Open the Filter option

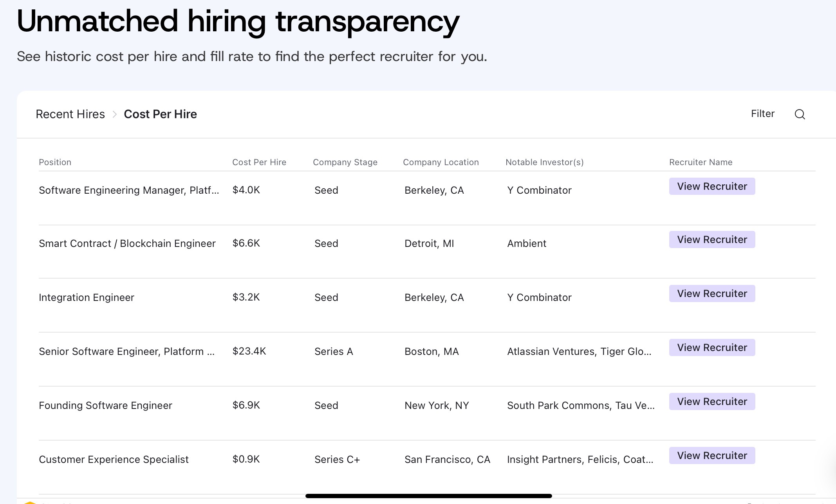762,114
